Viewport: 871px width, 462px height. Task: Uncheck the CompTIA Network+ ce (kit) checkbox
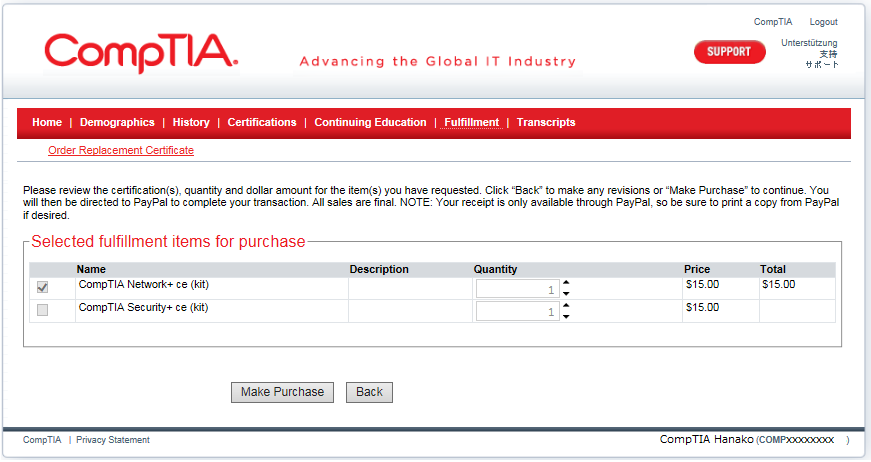coord(42,287)
